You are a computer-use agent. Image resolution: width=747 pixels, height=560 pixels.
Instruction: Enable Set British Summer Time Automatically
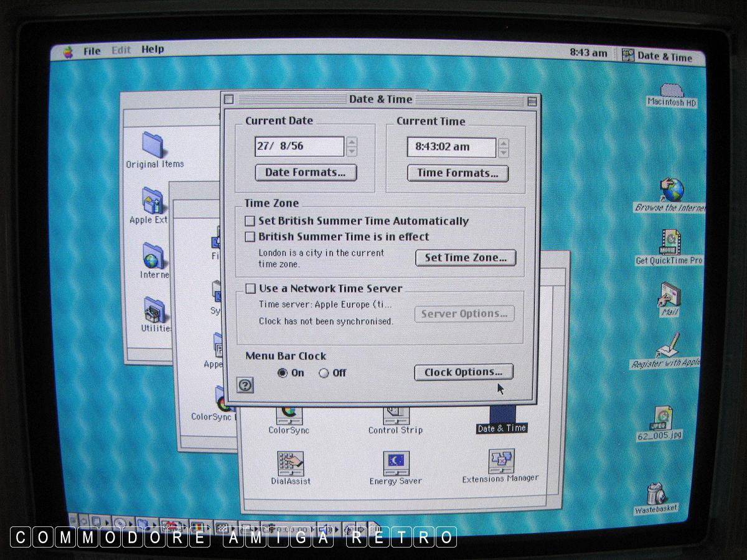click(250, 221)
